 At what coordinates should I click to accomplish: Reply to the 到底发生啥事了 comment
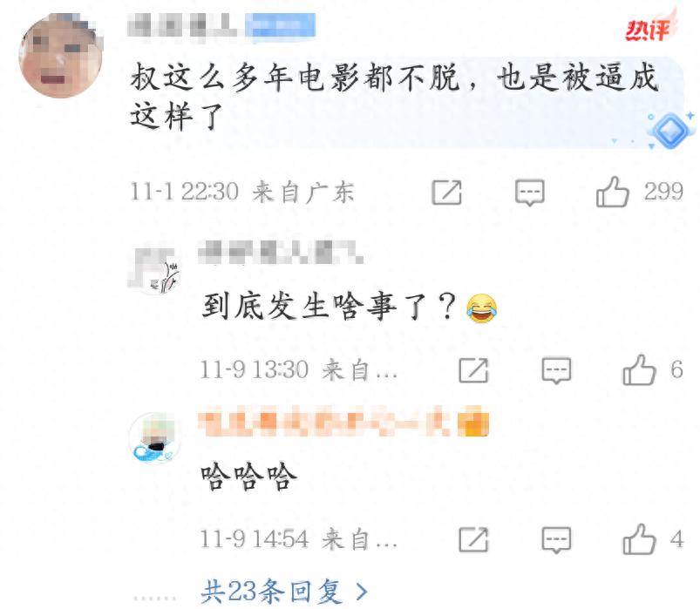[556, 370]
